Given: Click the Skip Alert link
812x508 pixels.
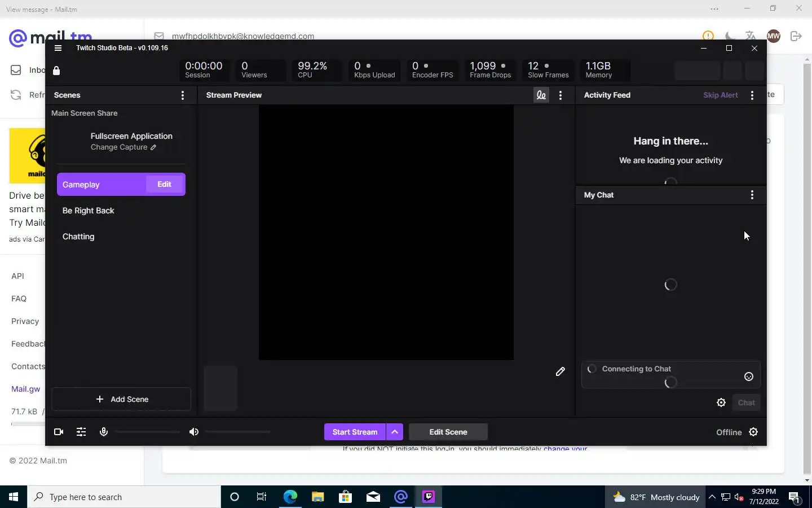Looking at the screenshot, I should [721, 95].
